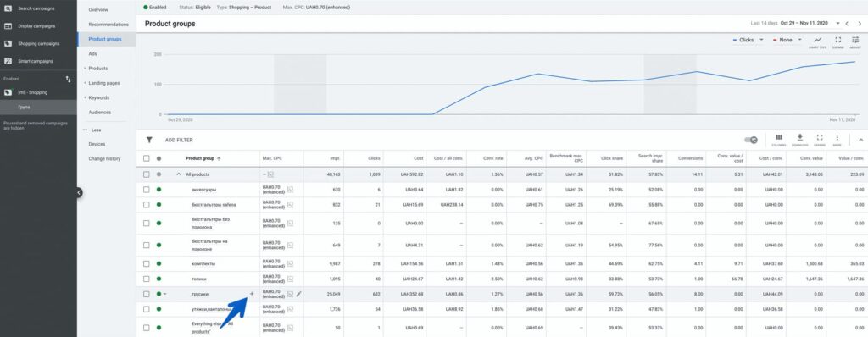Click the bid chart icon for аксессуары
This screenshot has width=868, height=337.
click(x=290, y=190)
